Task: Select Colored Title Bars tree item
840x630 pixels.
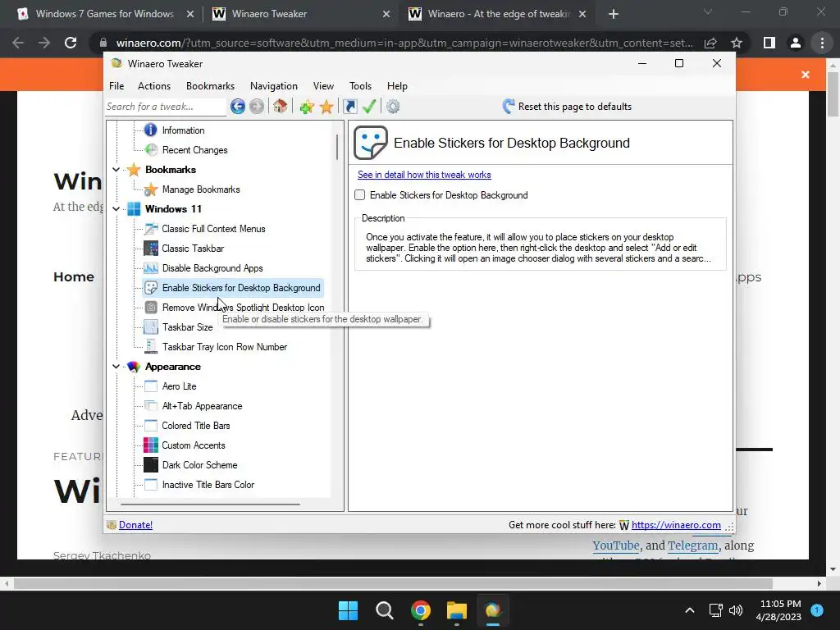Action: tap(195, 426)
